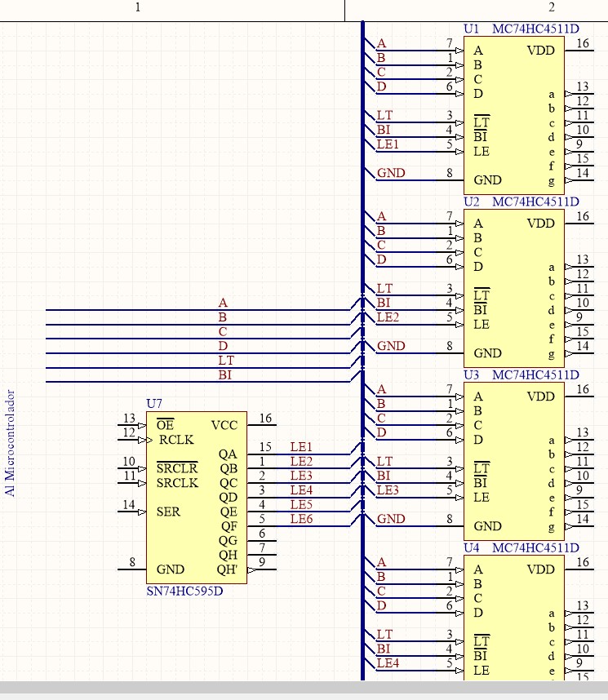Click GND net label at U1 pin 8

tap(391, 173)
